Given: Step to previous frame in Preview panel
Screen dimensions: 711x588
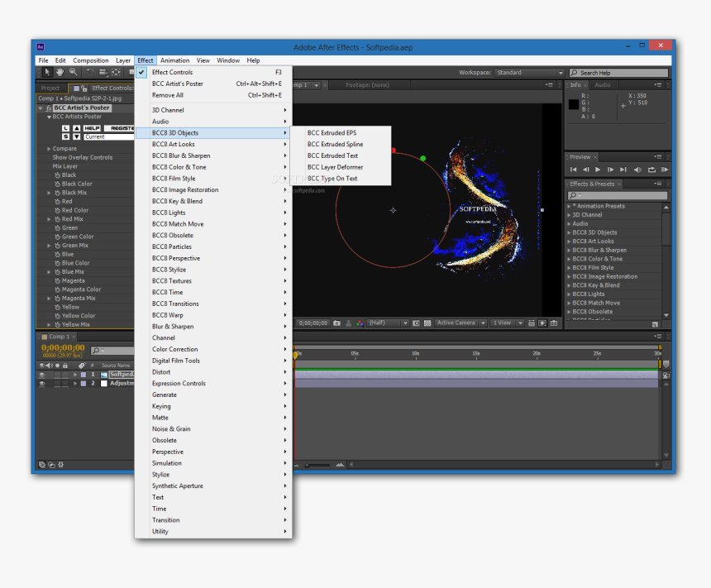Looking at the screenshot, I should pyautogui.click(x=586, y=170).
